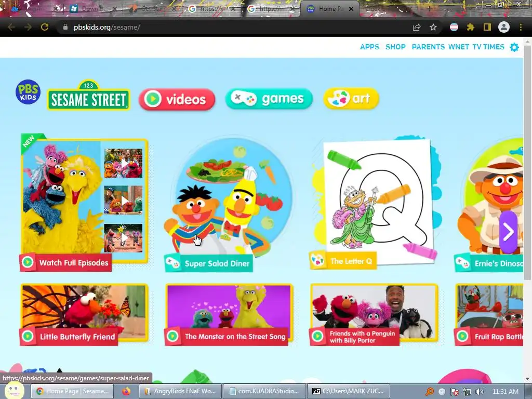The width and height of the screenshot is (532, 399).
Task: Switch to the second Google https tab
Action: (x=271, y=9)
